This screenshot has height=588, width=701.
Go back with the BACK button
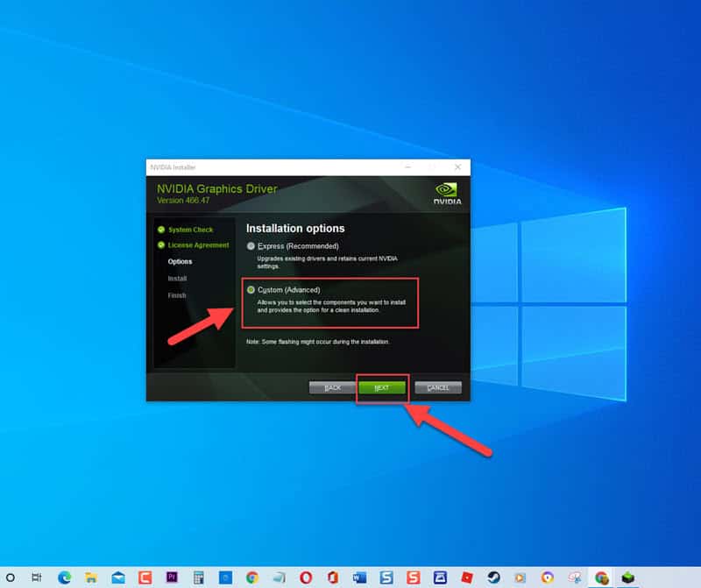click(x=332, y=387)
